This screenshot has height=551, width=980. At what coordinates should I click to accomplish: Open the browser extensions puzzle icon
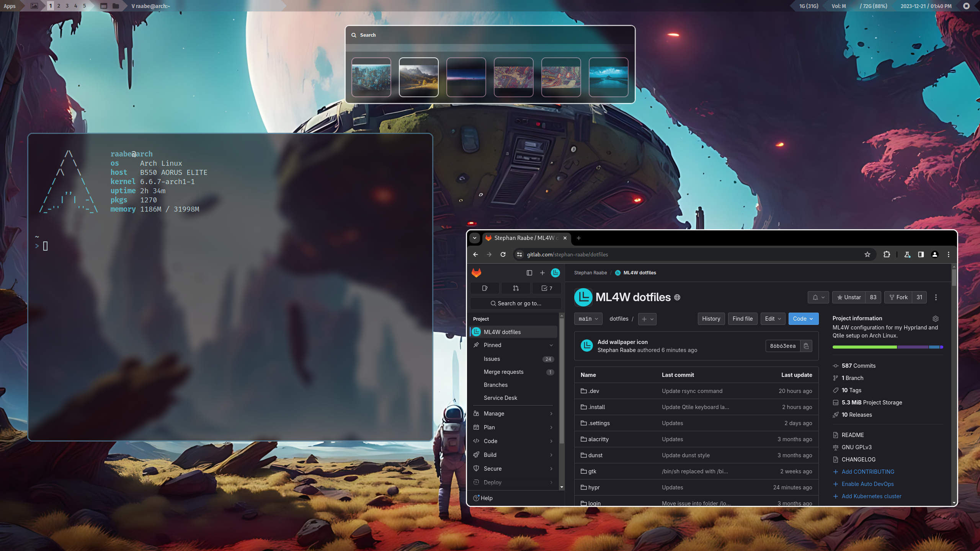point(887,254)
